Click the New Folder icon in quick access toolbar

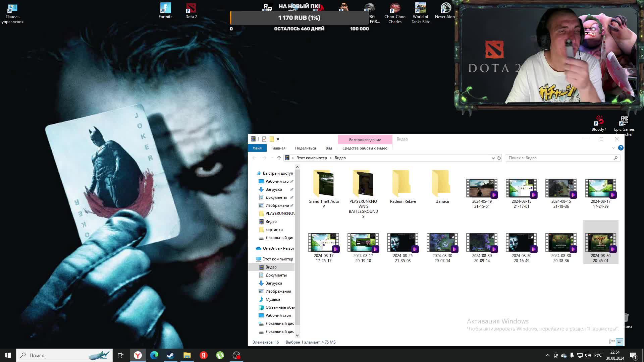(x=272, y=139)
